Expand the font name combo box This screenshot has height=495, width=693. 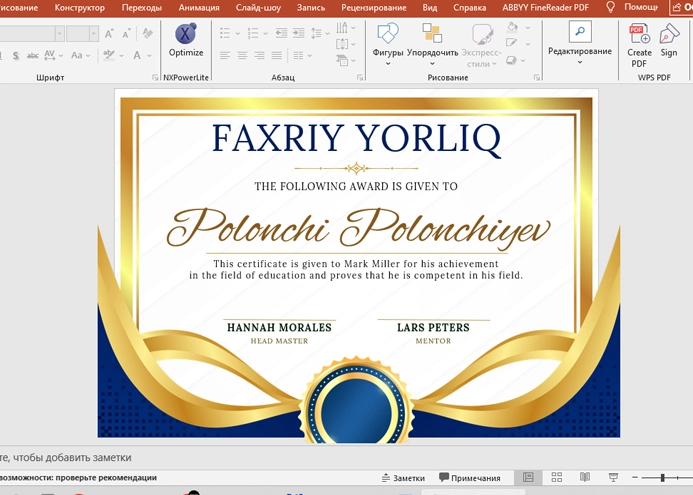(x=60, y=33)
